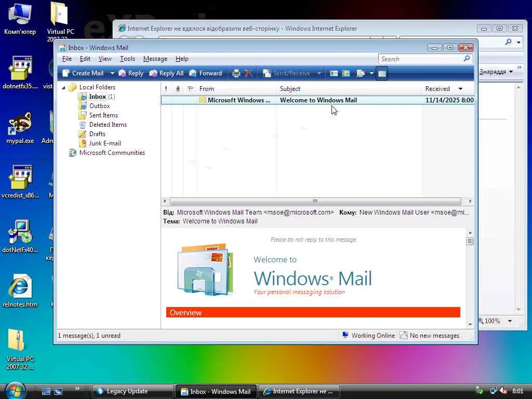Open the File menu
This screenshot has height=399, width=532.
click(x=67, y=59)
